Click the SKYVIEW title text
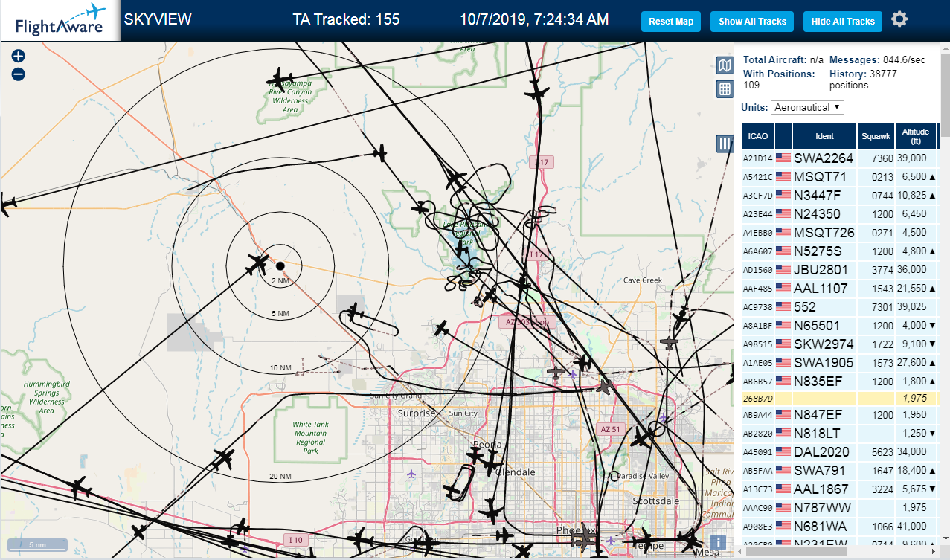Viewport: 950px width, 560px height. pyautogui.click(x=157, y=20)
